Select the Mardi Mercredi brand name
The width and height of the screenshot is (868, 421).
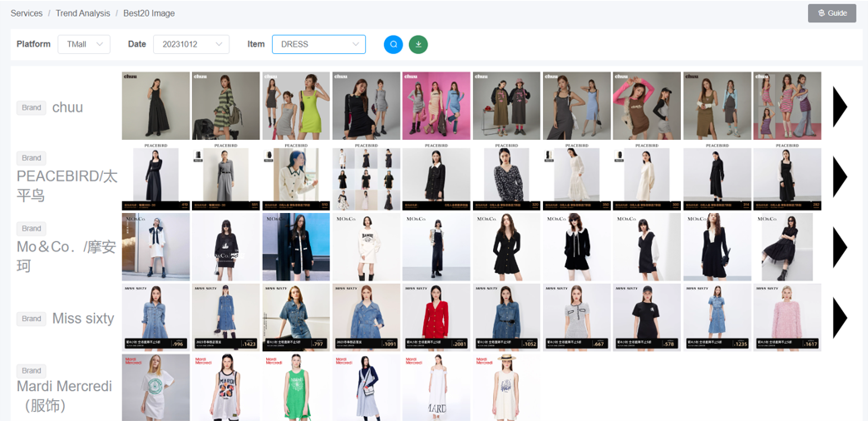pyautogui.click(x=64, y=396)
